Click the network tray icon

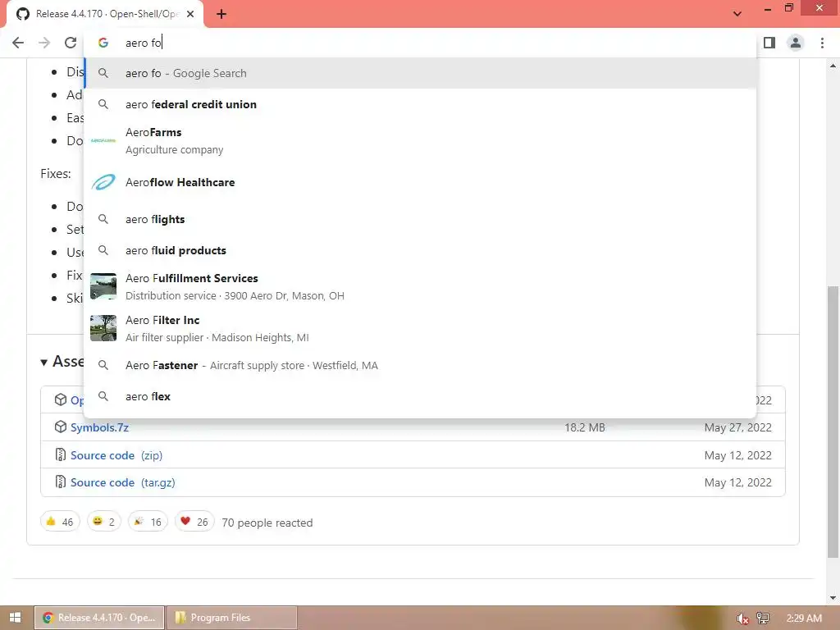(x=762, y=619)
